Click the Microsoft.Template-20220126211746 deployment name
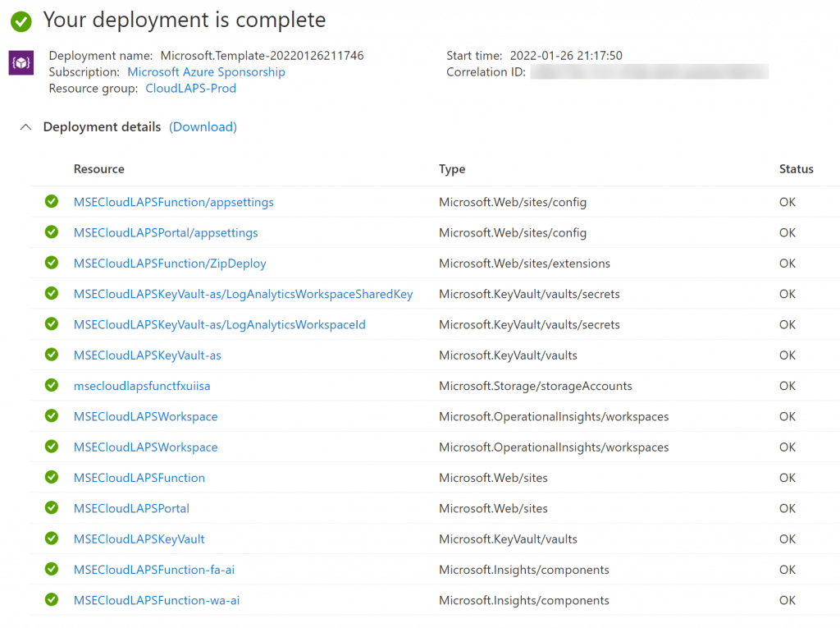The height and width of the screenshot is (628, 840). [x=262, y=55]
